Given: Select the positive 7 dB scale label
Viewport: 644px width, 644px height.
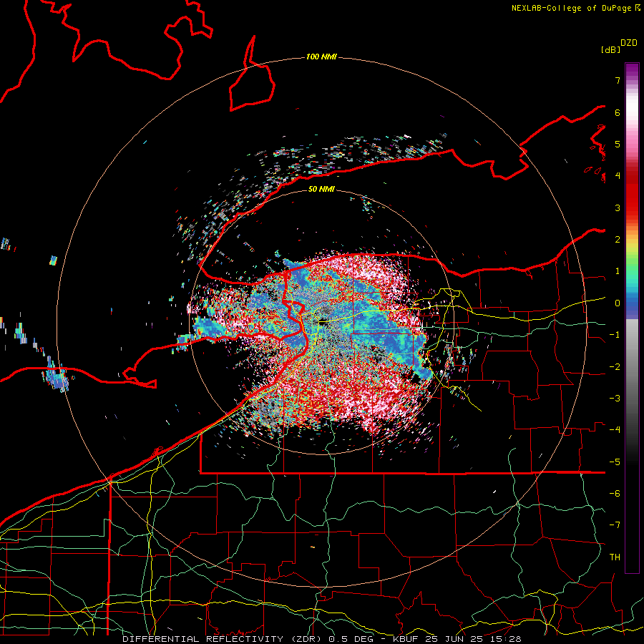Looking at the screenshot, I should 618,80.
